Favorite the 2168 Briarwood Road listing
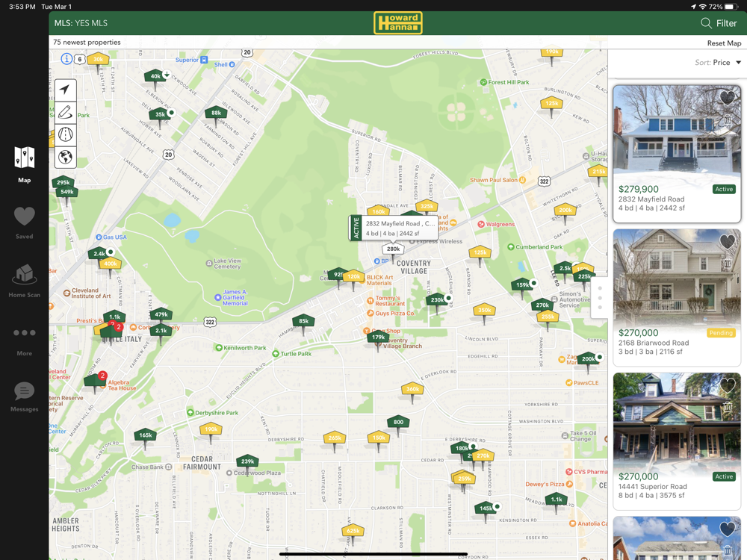Image resolution: width=747 pixels, height=560 pixels. (x=727, y=241)
